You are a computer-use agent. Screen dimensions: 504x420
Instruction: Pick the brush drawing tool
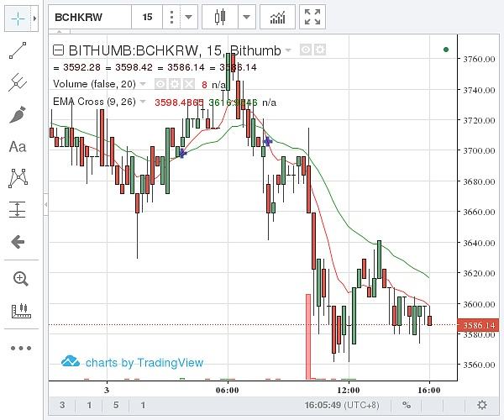pyautogui.click(x=18, y=114)
